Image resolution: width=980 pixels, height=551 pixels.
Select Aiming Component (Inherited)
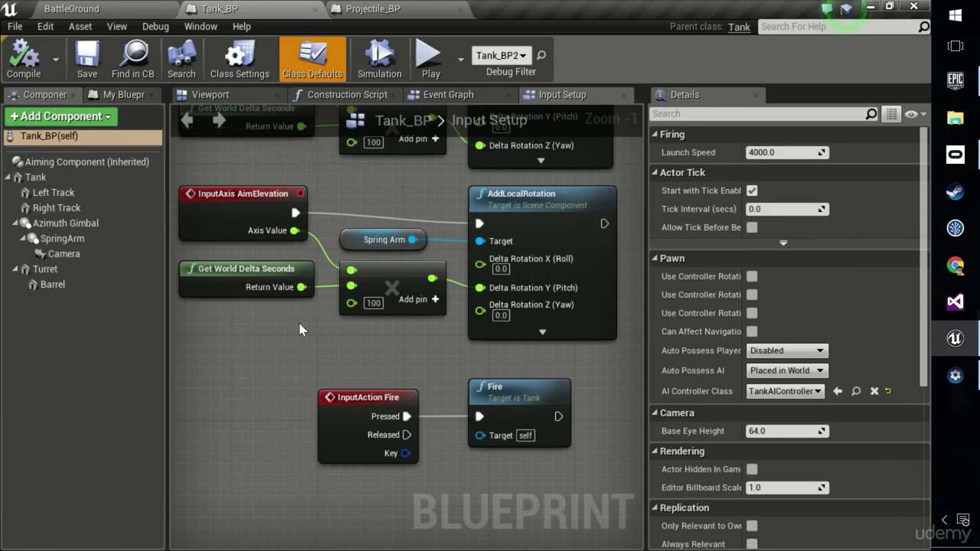pos(87,162)
